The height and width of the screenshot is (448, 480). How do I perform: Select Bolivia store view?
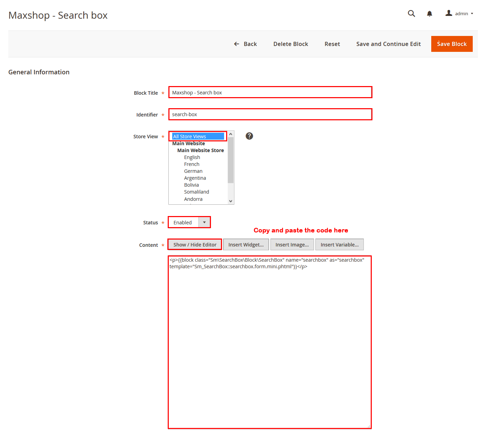tap(191, 185)
